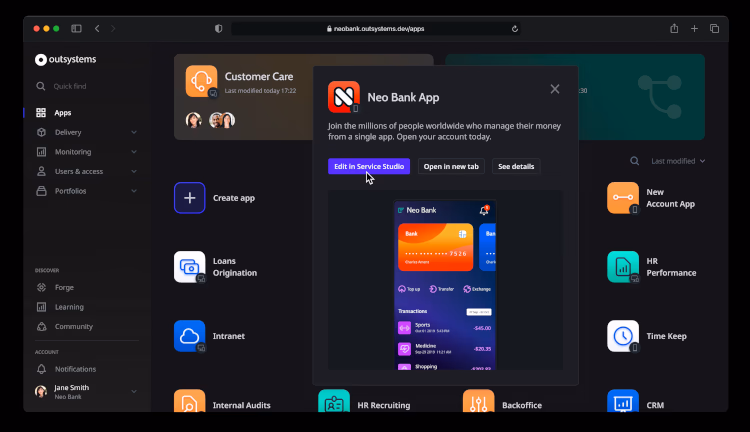This screenshot has width=750, height=432.
Task: Open Community from the Discover section
Action: (x=74, y=327)
